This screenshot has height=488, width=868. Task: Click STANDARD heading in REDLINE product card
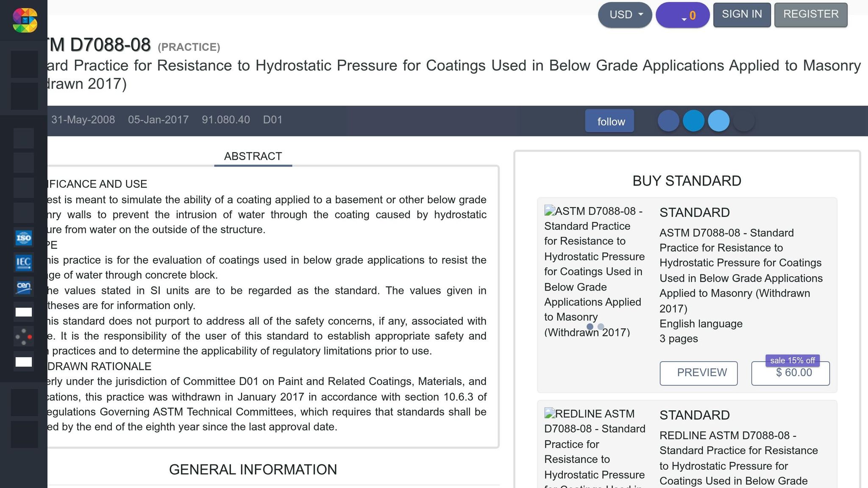pyautogui.click(x=695, y=415)
